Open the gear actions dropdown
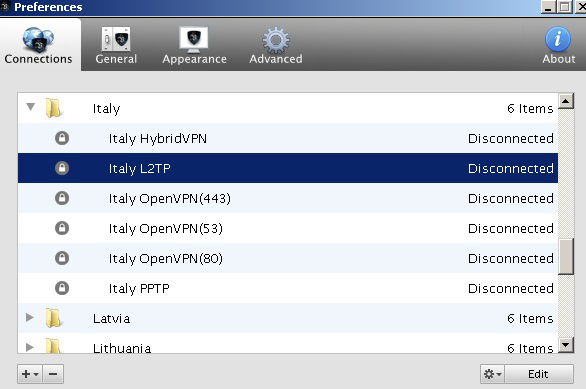The image size is (586, 389). click(492, 374)
